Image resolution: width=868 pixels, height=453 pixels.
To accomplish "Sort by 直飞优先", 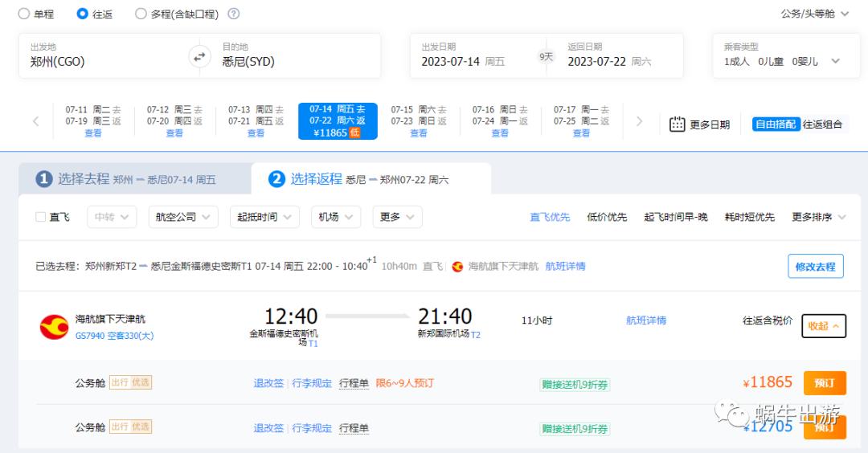I will (x=550, y=217).
